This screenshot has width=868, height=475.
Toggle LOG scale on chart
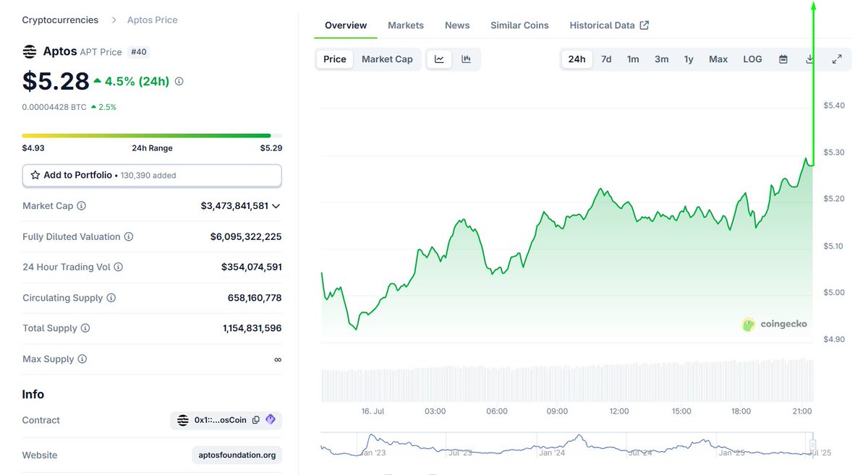(x=752, y=59)
